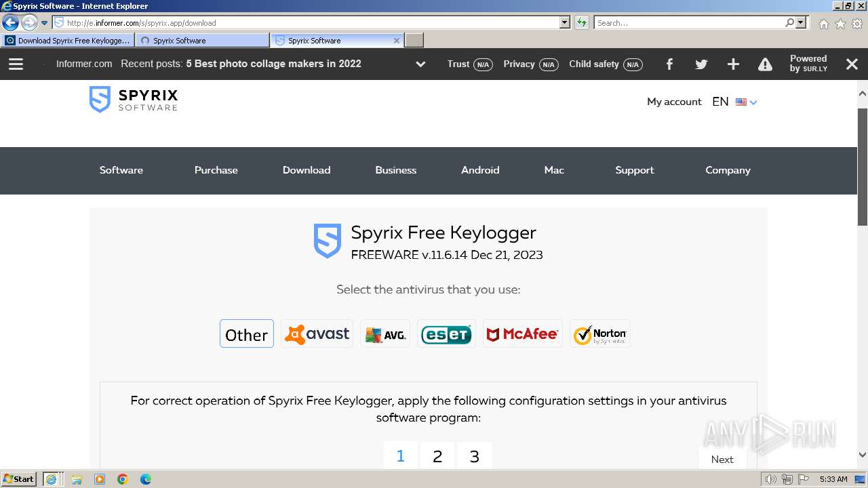This screenshot has width=868, height=488.
Task: Click the Start button
Action: tap(18, 479)
